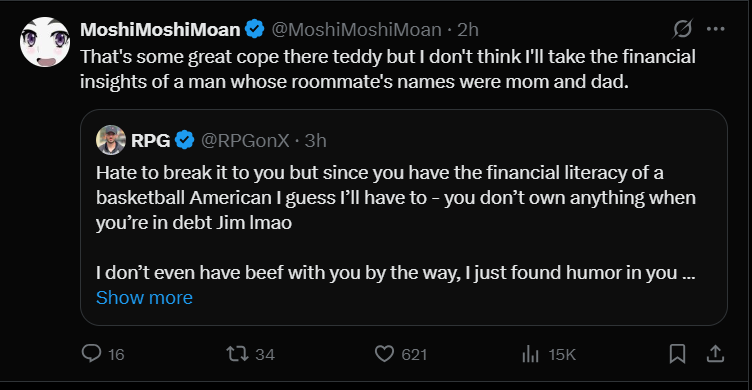Click the reply speech bubble icon
The image size is (752, 390).
coord(91,354)
